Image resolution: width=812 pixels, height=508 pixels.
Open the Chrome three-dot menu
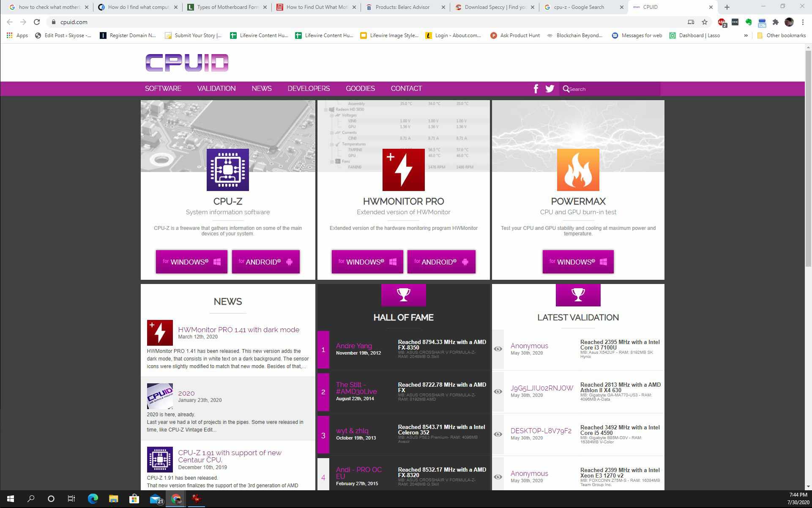coord(803,22)
